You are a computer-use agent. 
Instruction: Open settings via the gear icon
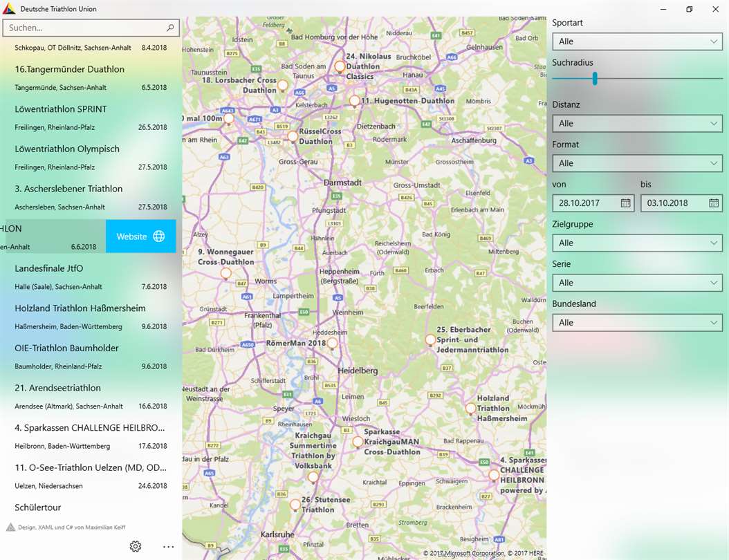pos(136,547)
